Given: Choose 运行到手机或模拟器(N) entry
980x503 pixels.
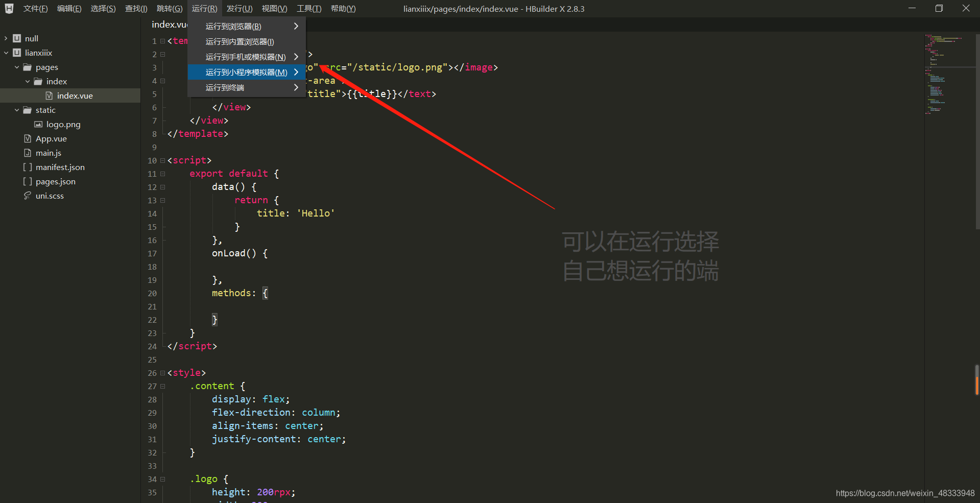Looking at the screenshot, I should coord(247,57).
